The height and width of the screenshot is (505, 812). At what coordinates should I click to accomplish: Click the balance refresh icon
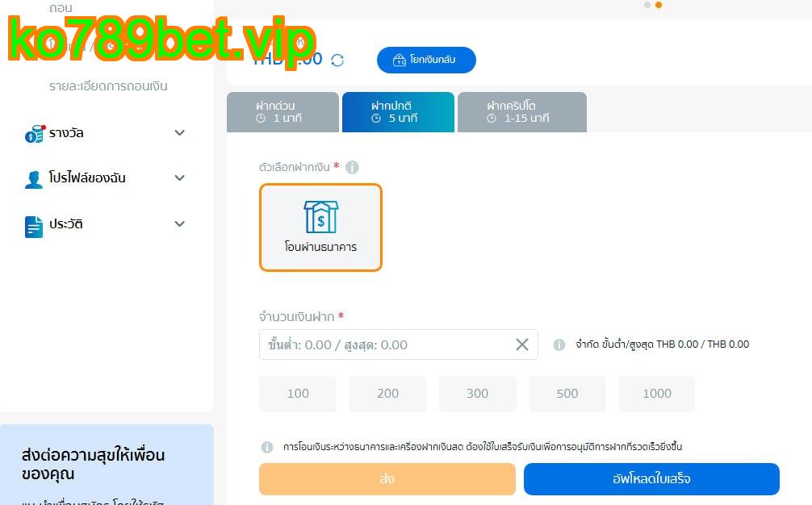click(337, 61)
